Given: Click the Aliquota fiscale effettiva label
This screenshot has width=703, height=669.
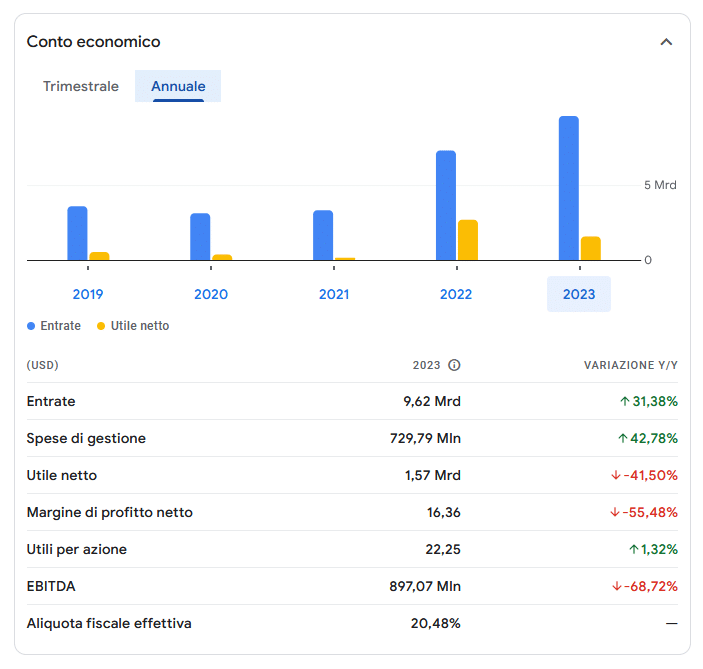Looking at the screenshot, I should [x=109, y=623].
